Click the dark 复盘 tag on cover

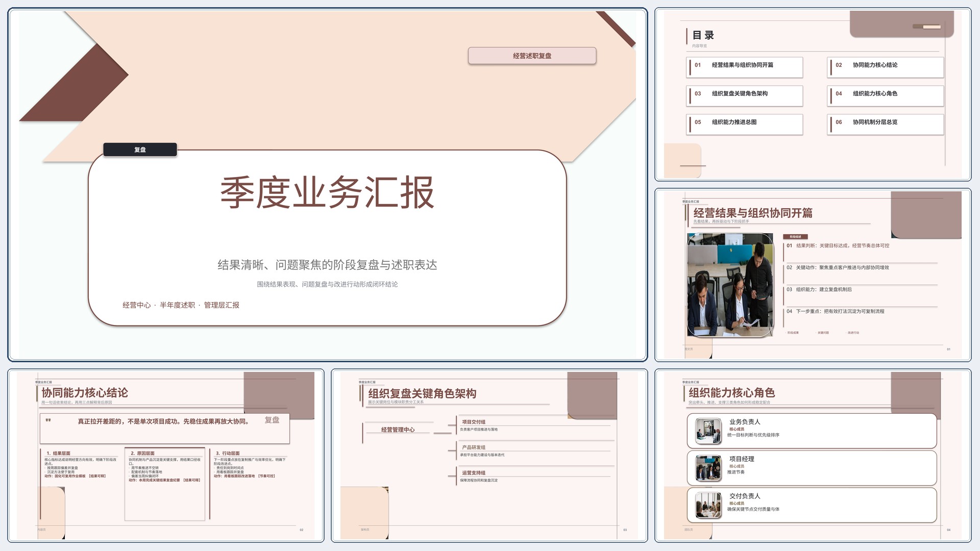[140, 149]
